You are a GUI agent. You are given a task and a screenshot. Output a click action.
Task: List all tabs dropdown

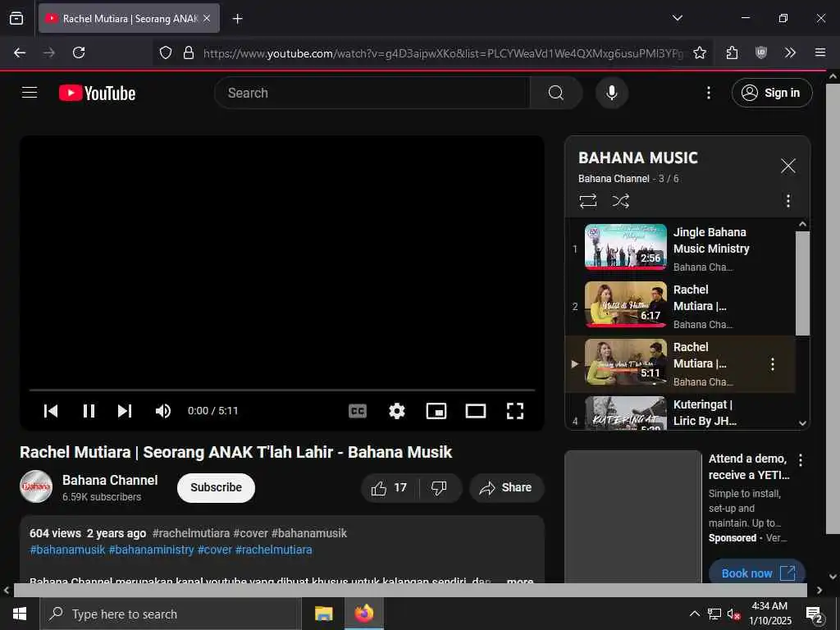tap(677, 18)
